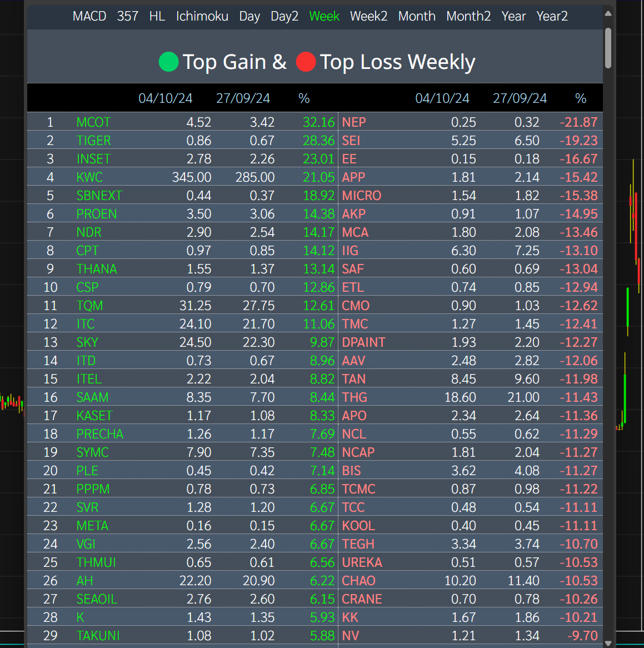
Task: Open TCMC loser symbol
Action: pyautogui.click(x=358, y=489)
